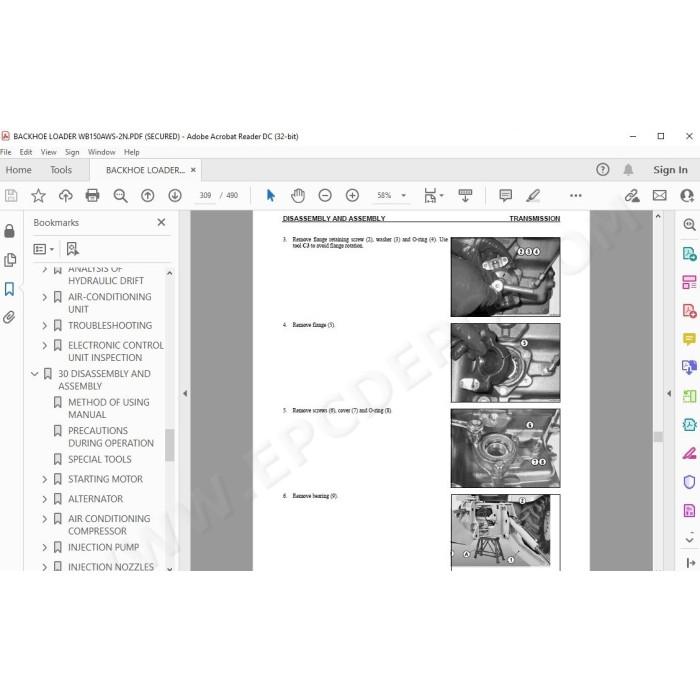Click the Sign In button
This screenshot has width=700, height=700.
coord(670,170)
